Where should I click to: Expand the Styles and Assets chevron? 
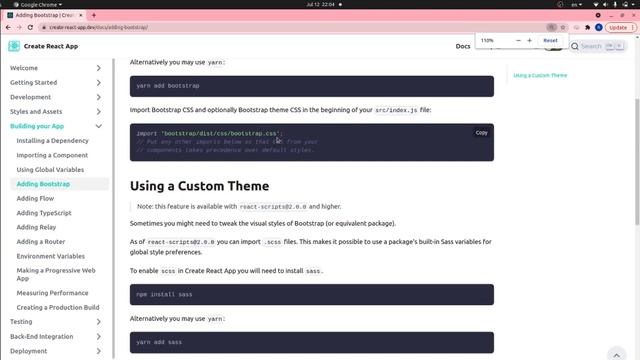point(98,111)
